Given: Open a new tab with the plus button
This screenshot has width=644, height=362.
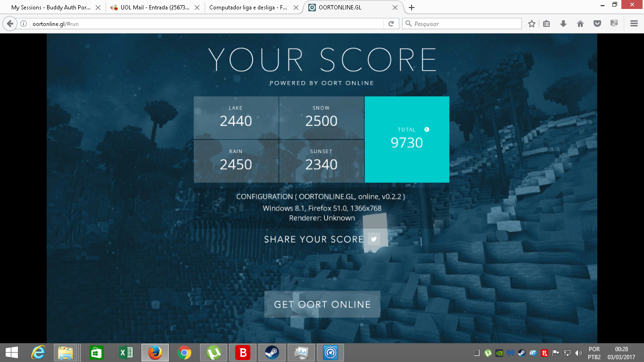Looking at the screenshot, I should 412,8.
